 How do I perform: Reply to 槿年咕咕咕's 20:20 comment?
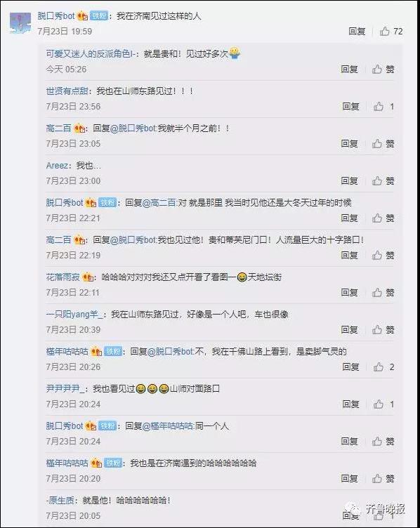pos(349,479)
